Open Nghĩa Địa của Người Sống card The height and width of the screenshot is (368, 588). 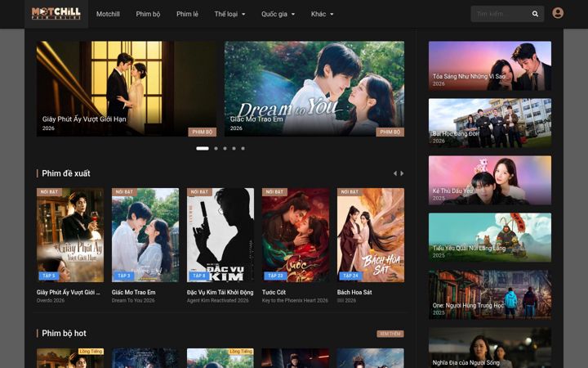[490, 348]
